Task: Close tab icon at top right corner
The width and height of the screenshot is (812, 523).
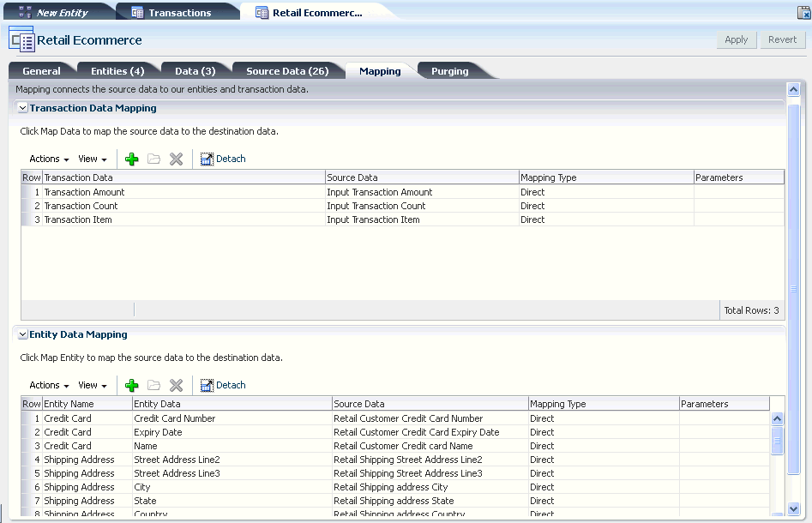Action: click(x=803, y=13)
